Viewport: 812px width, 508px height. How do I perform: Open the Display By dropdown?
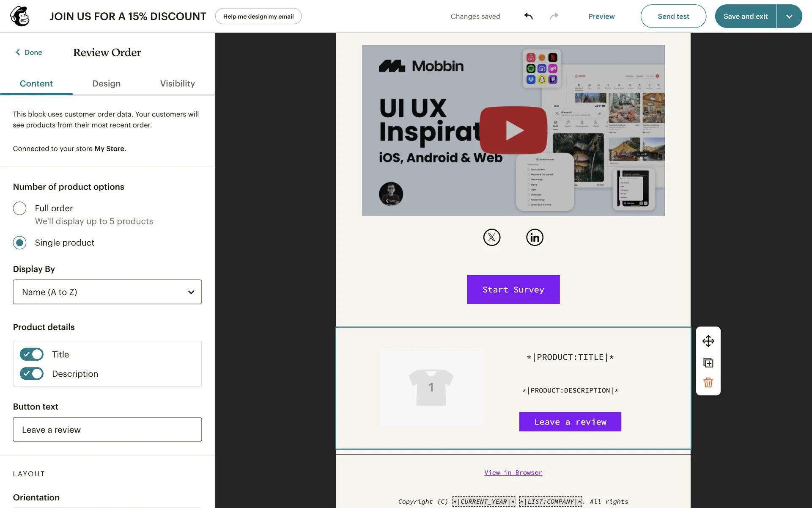[x=107, y=292]
